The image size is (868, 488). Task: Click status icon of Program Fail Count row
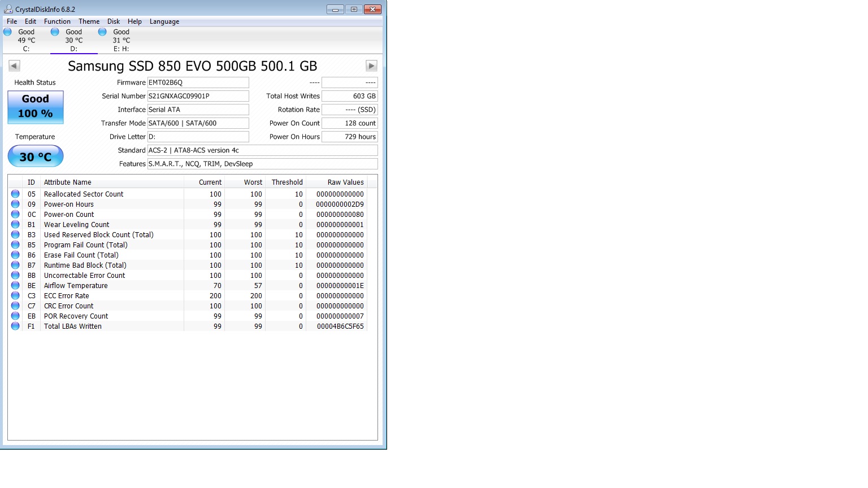tap(15, 245)
